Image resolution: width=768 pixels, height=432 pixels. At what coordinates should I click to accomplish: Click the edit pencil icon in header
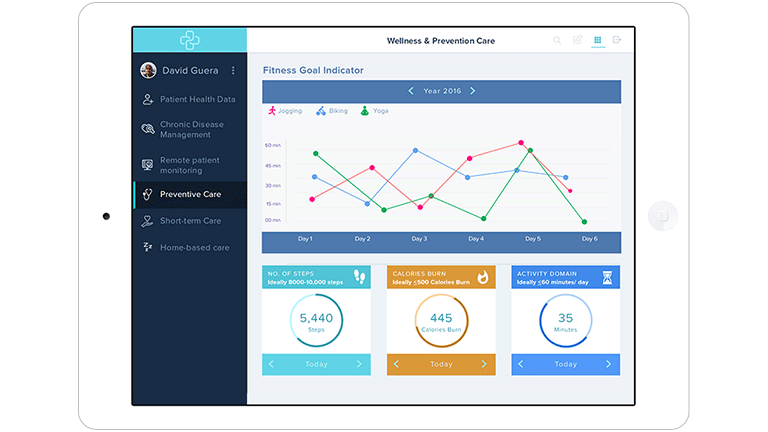pos(577,41)
